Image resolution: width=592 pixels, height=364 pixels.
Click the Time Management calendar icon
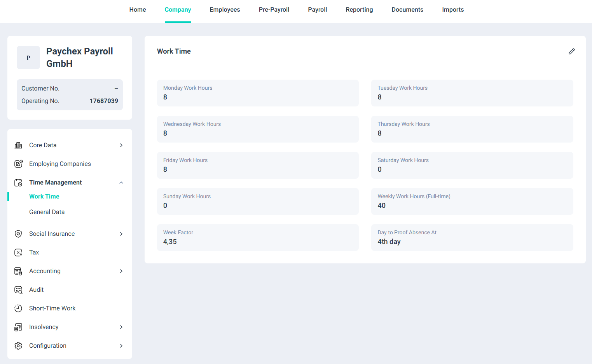coord(18,183)
